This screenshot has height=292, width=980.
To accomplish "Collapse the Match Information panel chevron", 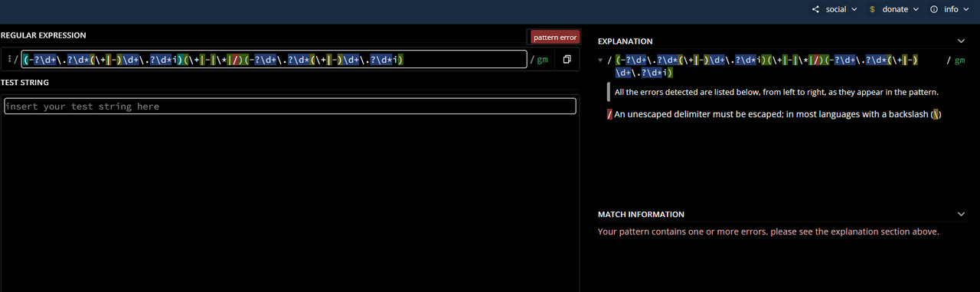I will pyautogui.click(x=962, y=214).
